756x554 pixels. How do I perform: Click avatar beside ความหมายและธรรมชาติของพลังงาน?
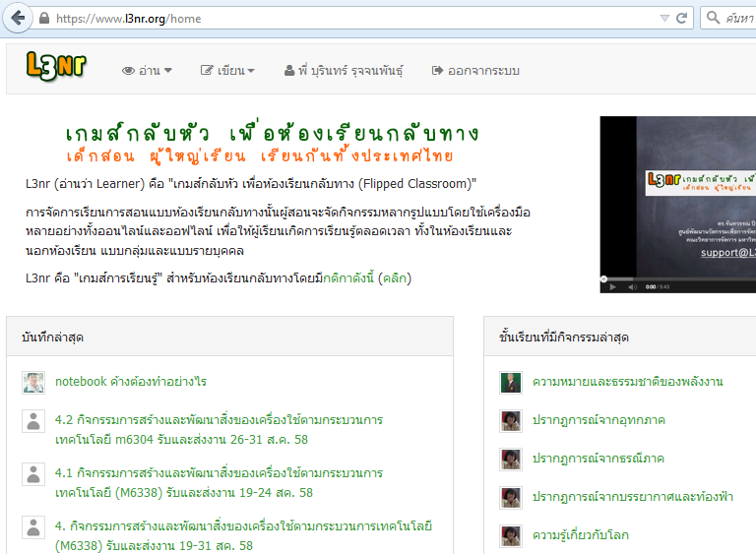click(x=511, y=383)
